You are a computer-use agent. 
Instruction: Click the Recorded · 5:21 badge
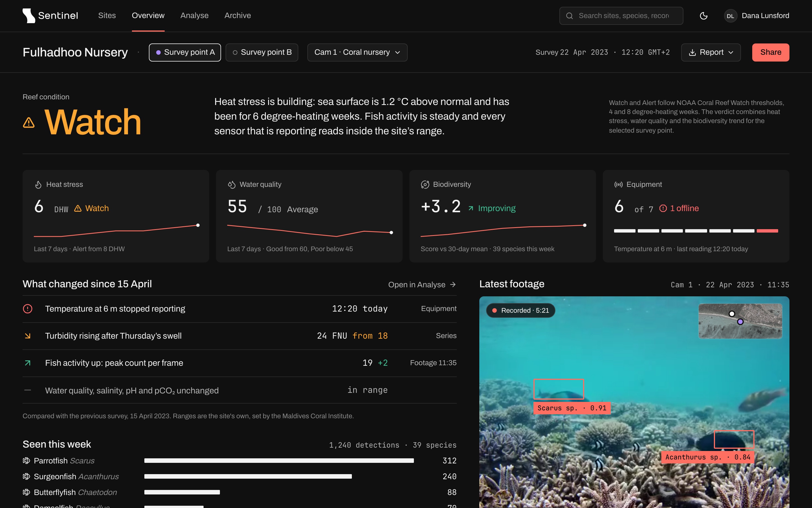click(x=520, y=310)
